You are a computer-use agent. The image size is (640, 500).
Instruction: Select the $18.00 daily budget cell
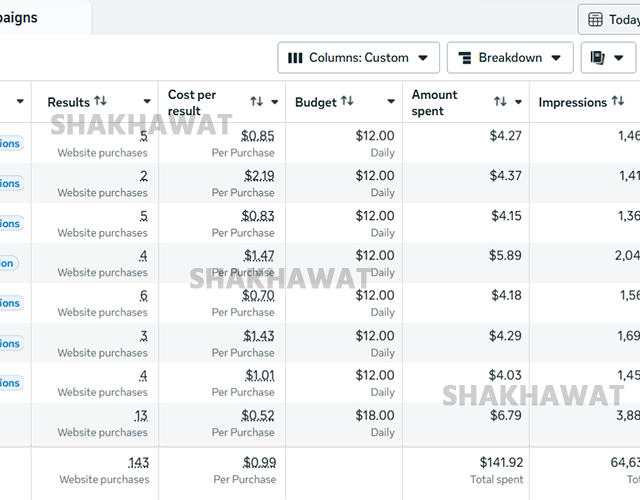tap(375, 416)
